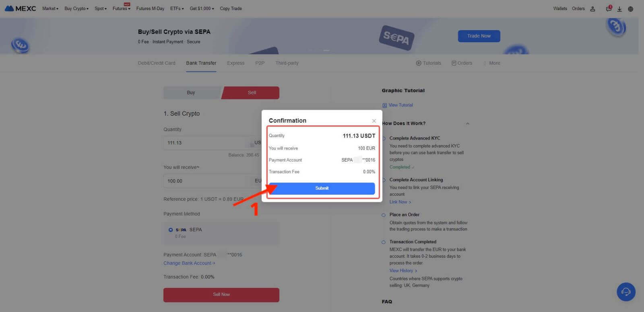Switch to the Third-party tab

pos(287,63)
